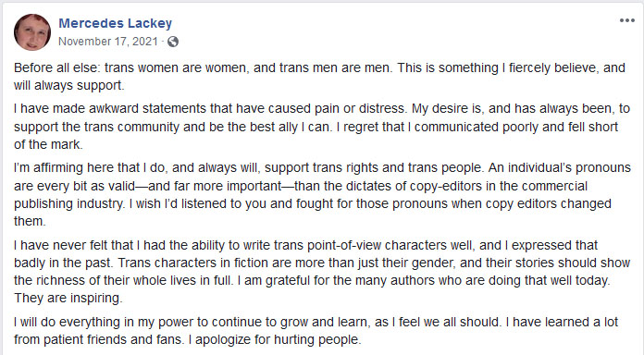The height and width of the screenshot is (355, 644).
Task: Click the word "copy-editors" in the post
Action: pyautogui.click(x=445, y=186)
